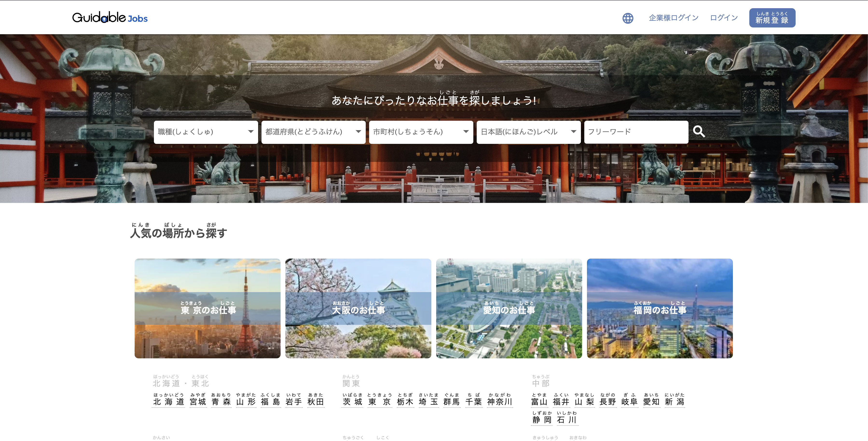Open the 企業様ログイン company login link
The image size is (868, 441).
[674, 18]
